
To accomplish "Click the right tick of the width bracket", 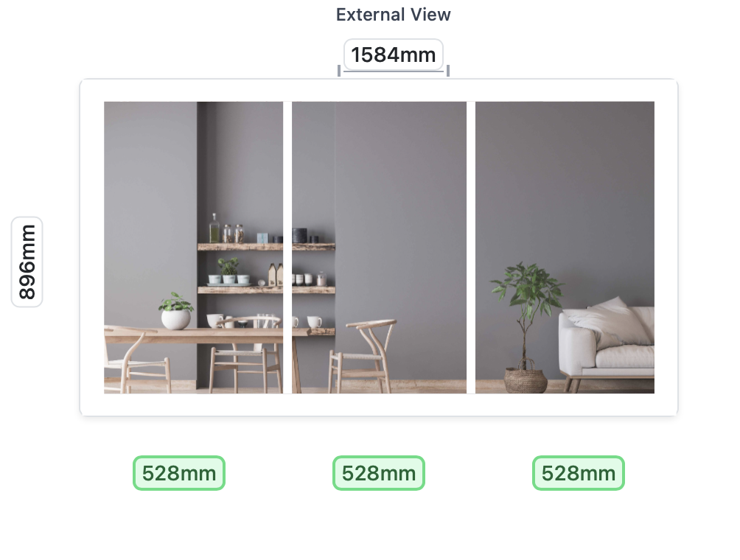I will pos(448,71).
